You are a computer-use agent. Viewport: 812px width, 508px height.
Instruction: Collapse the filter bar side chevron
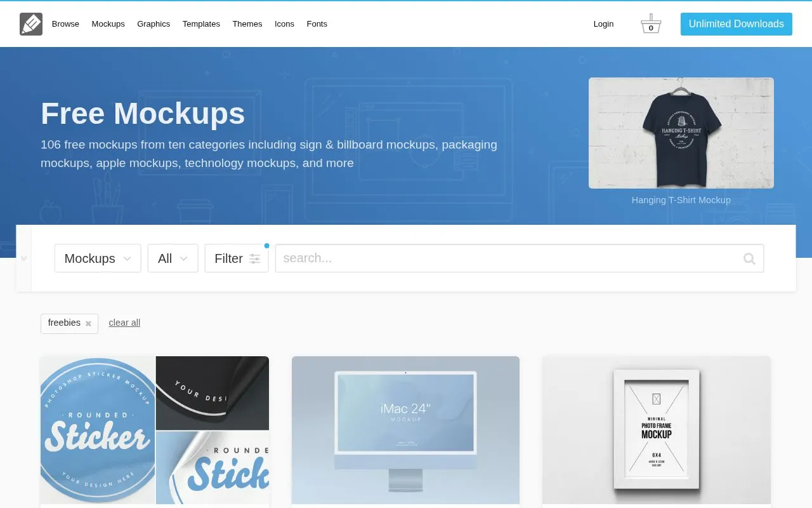pos(23,258)
